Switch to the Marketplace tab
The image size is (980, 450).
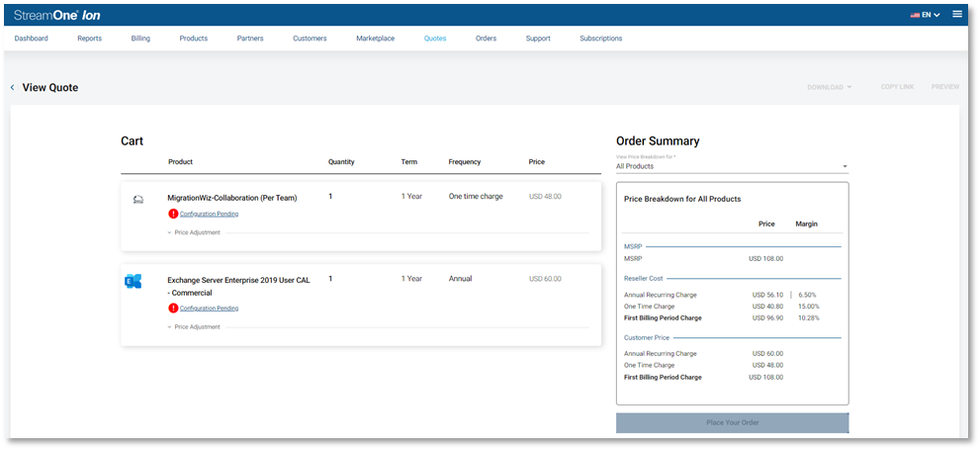point(376,39)
